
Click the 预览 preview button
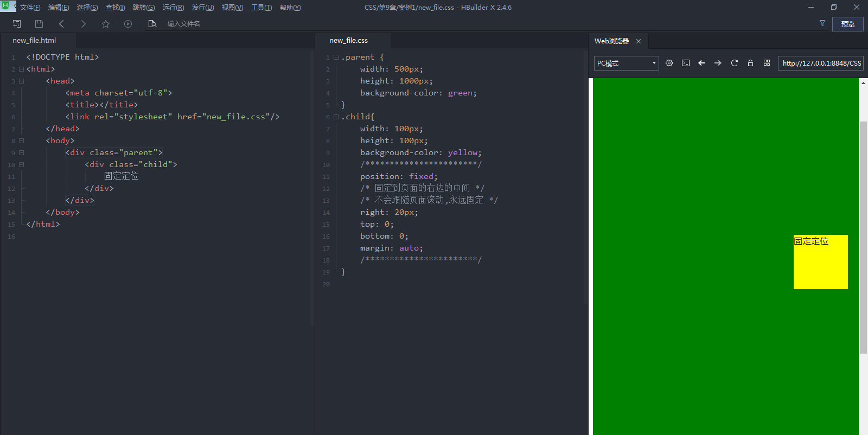click(x=848, y=24)
